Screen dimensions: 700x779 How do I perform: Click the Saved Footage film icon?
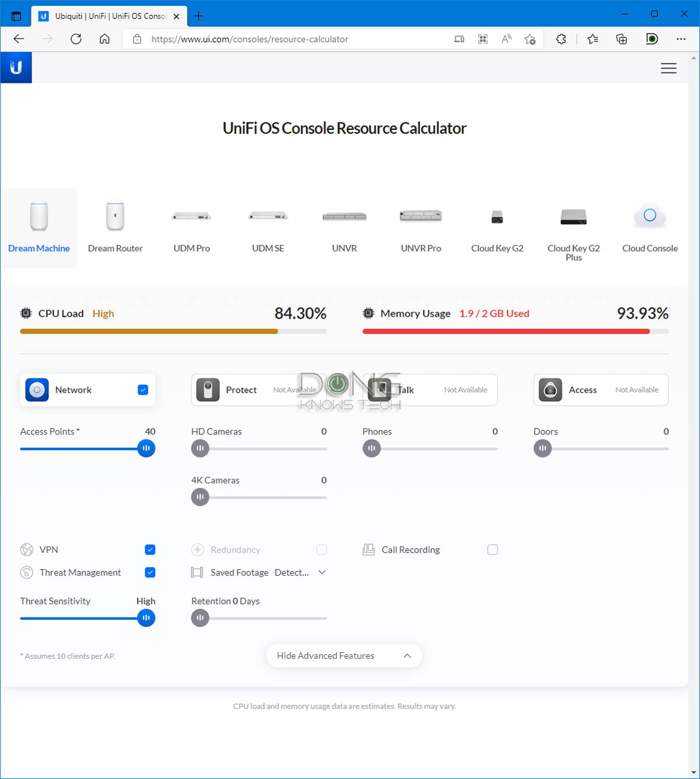coord(197,573)
